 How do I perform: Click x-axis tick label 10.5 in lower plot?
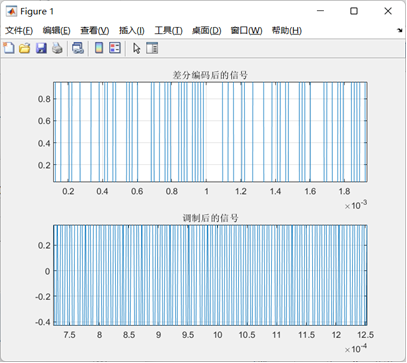point(247,335)
